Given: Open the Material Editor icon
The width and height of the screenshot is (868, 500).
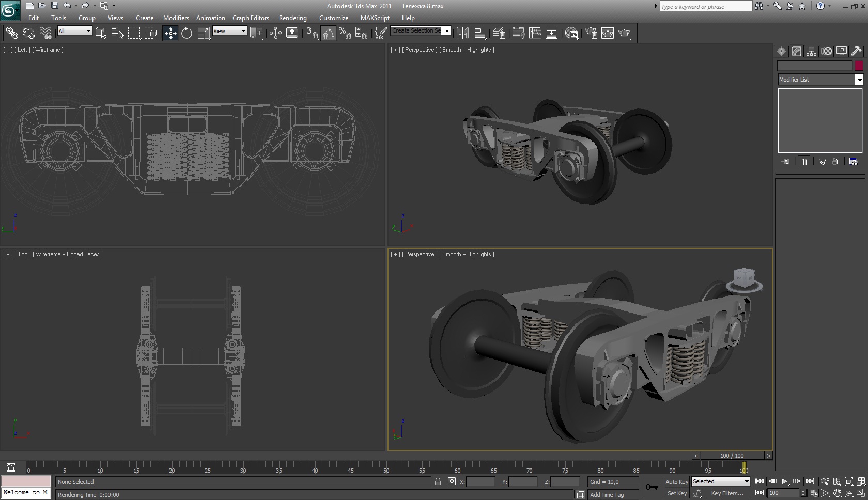Looking at the screenshot, I should pyautogui.click(x=571, y=33).
